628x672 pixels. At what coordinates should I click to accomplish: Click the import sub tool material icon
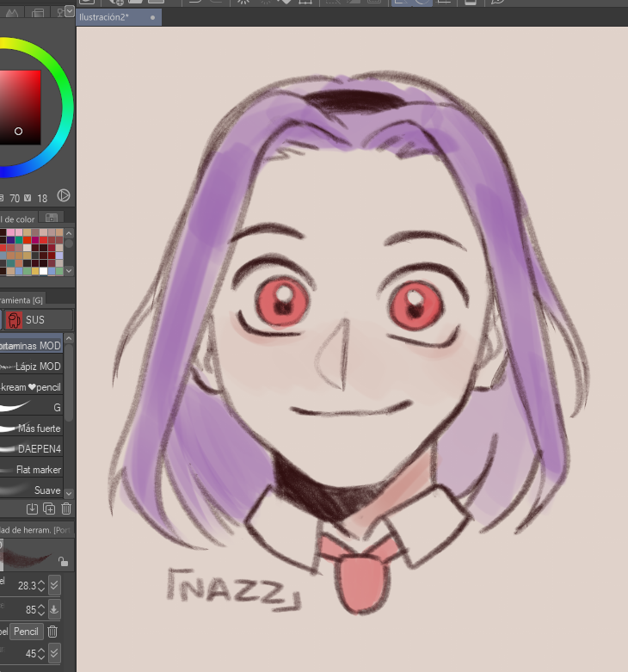click(x=32, y=509)
